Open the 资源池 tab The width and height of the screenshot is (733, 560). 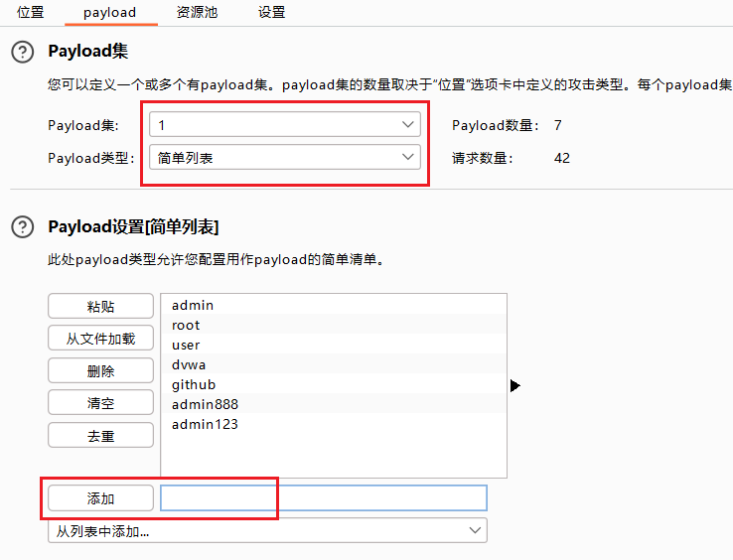(197, 13)
